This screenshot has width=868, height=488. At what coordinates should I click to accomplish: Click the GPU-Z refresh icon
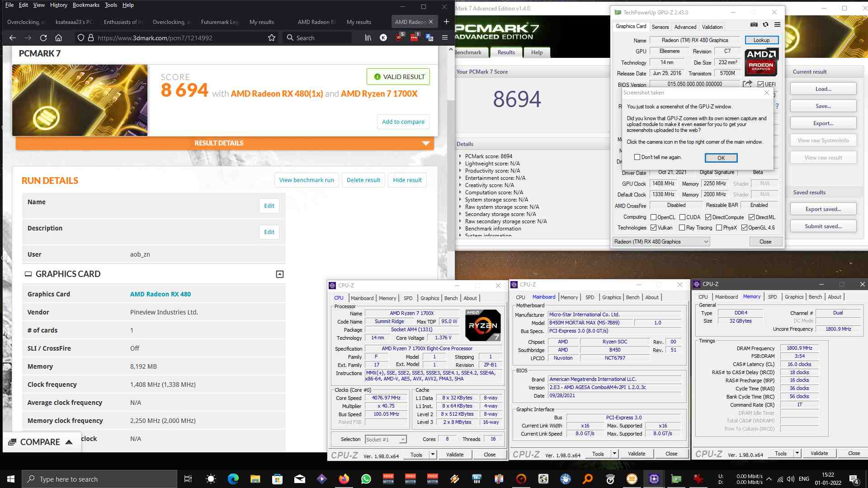pos(765,25)
